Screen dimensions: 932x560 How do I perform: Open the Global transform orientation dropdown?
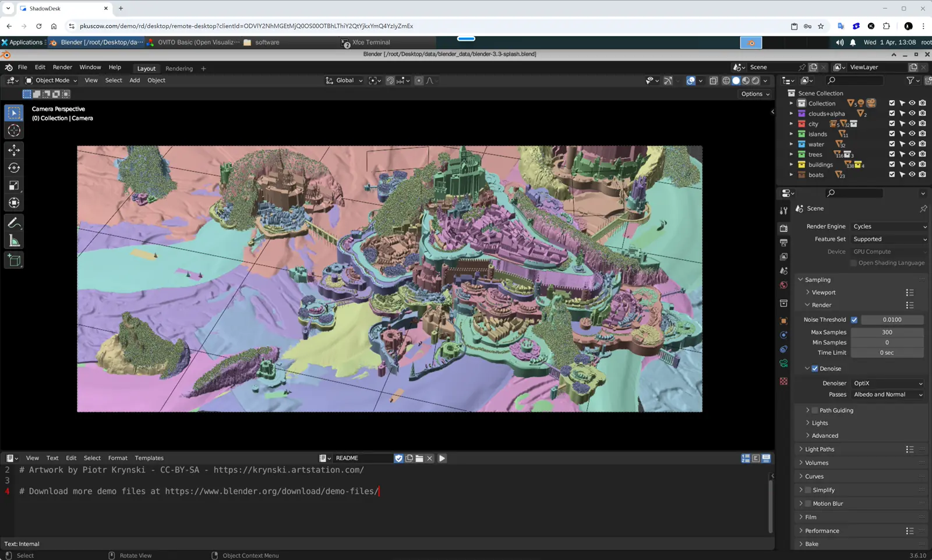click(344, 80)
